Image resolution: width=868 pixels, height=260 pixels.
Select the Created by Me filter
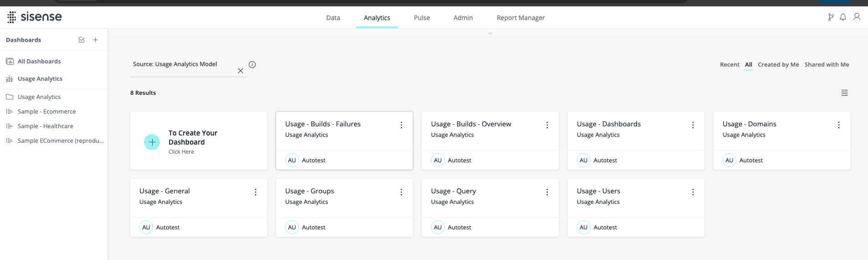pos(778,65)
